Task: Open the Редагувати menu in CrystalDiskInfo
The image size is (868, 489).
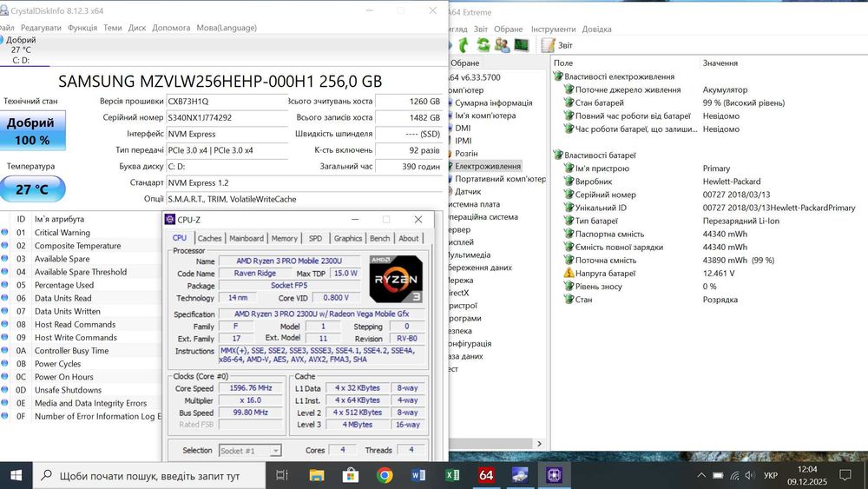Action: pyautogui.click(x=41, y=28)
